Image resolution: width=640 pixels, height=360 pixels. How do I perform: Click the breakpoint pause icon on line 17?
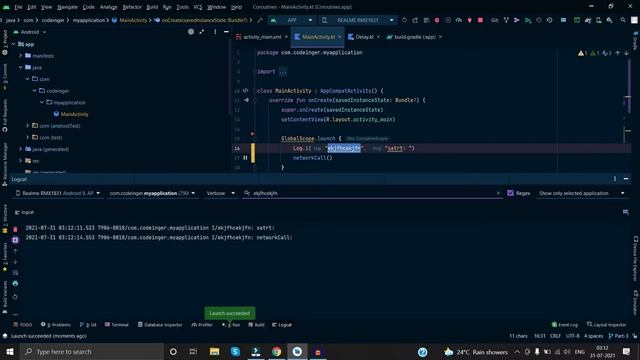pyautogui.click(x=245, y=158)
